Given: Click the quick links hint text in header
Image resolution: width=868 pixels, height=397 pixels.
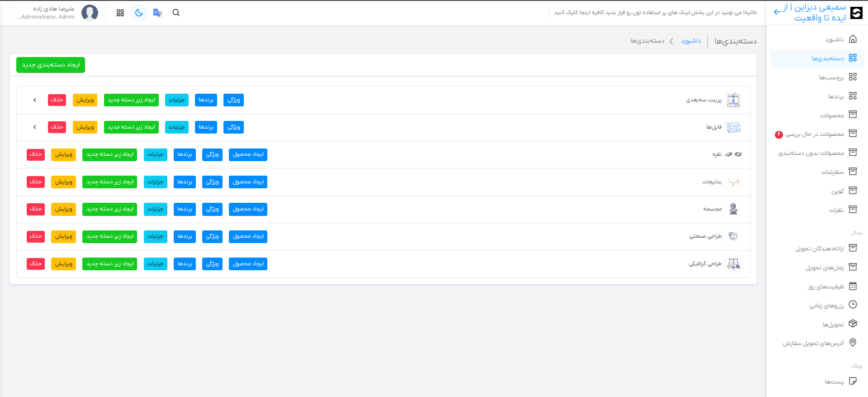Looking at the screenshot, I should pyautogui.click(x=655, y=13).
